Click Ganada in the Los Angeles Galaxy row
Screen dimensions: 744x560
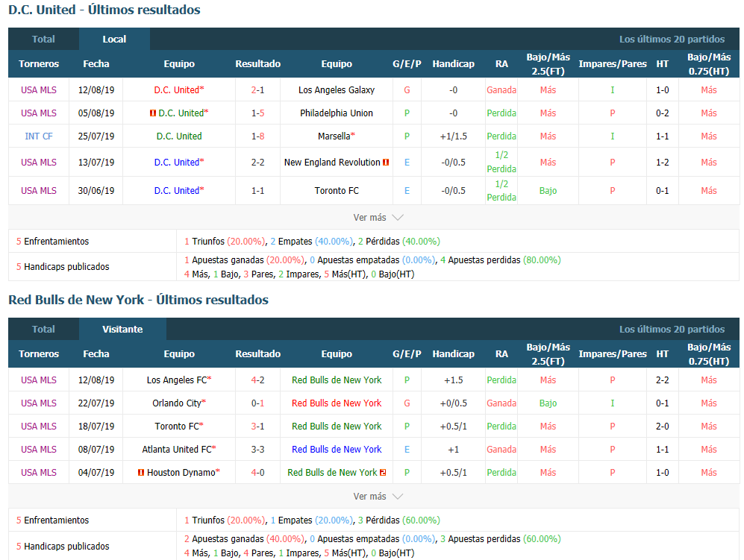501,90
